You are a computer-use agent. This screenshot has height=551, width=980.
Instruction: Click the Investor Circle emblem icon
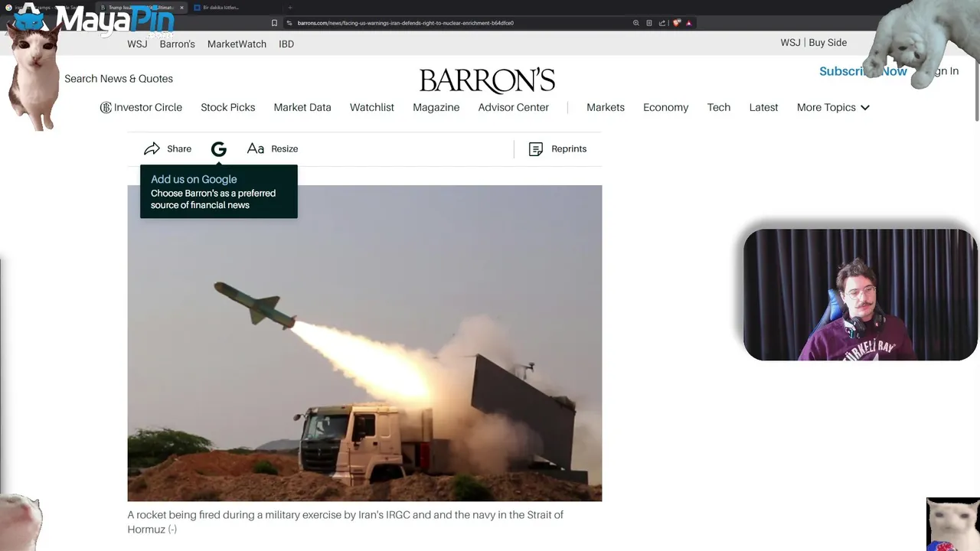pos(106,108)
